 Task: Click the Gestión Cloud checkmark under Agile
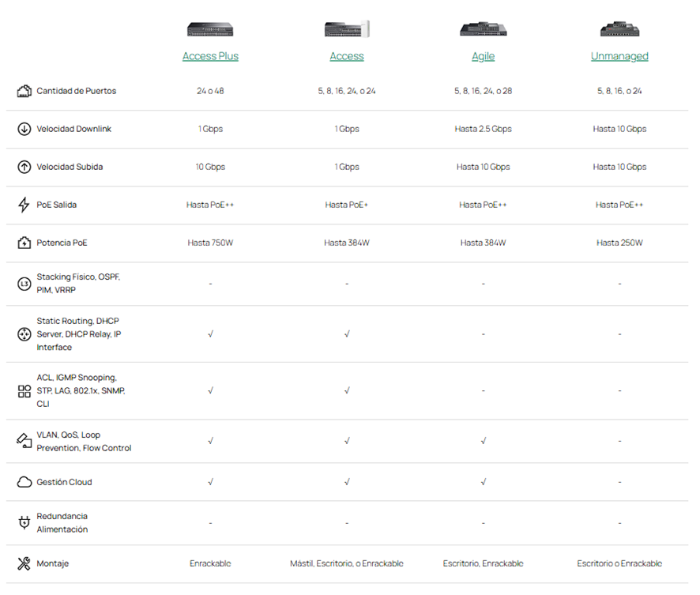click(483, 482)
